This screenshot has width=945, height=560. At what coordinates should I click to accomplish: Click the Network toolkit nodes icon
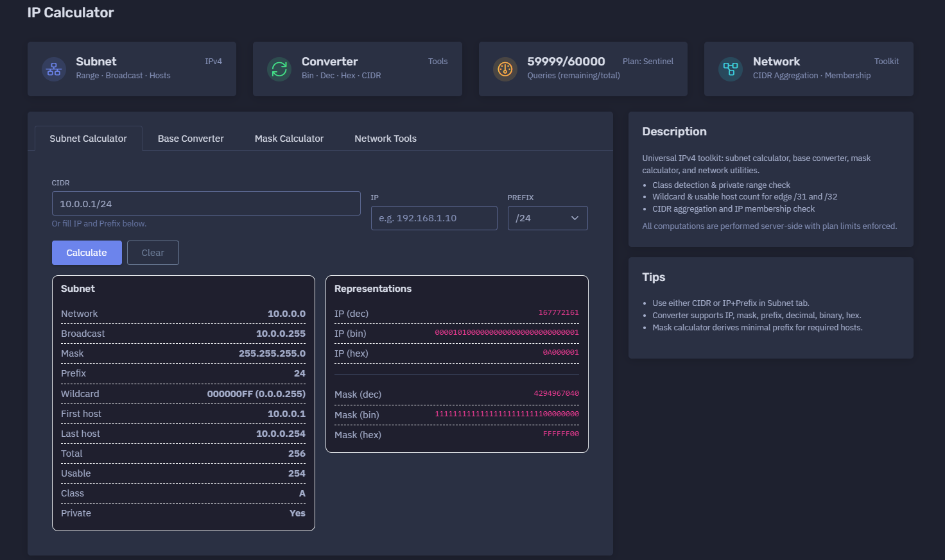(731, 69)
